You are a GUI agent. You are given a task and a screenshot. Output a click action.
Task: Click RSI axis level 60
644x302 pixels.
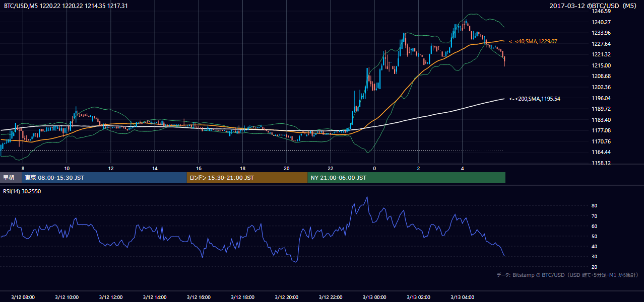[x=595, y=226]
